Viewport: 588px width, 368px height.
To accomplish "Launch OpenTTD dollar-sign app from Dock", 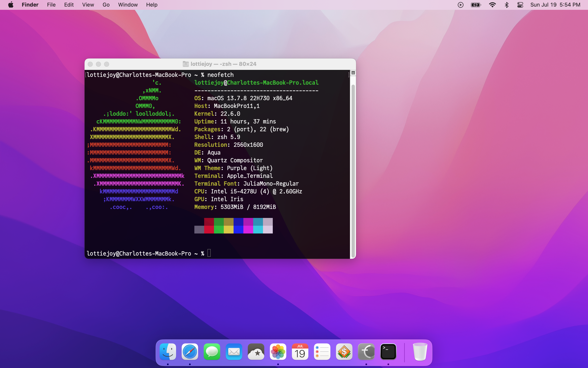I will point(344,351).
